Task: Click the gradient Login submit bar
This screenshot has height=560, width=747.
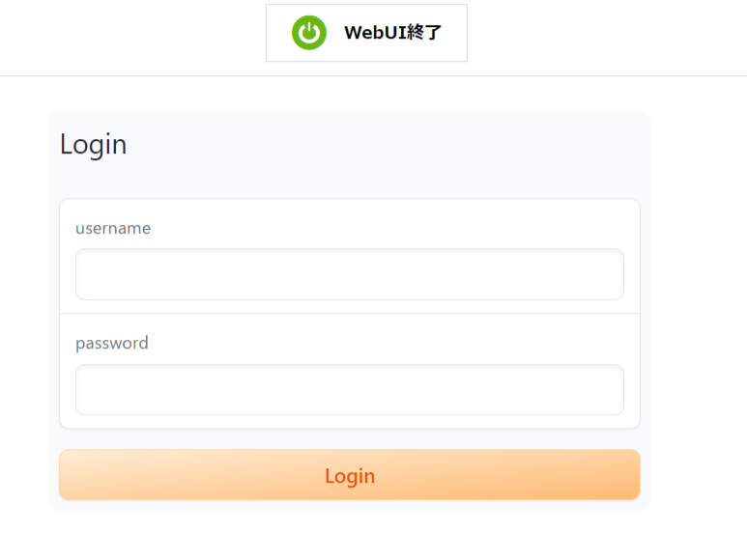Action: click(x=350, y=475)
